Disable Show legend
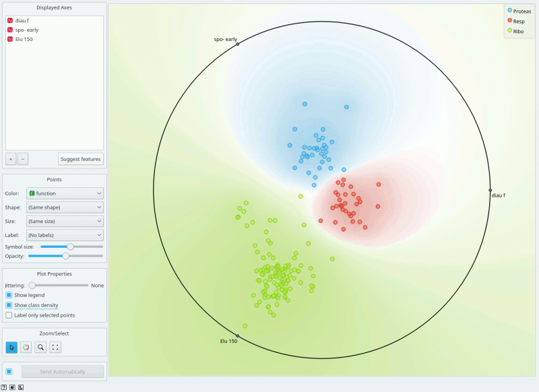 point(8,295)
